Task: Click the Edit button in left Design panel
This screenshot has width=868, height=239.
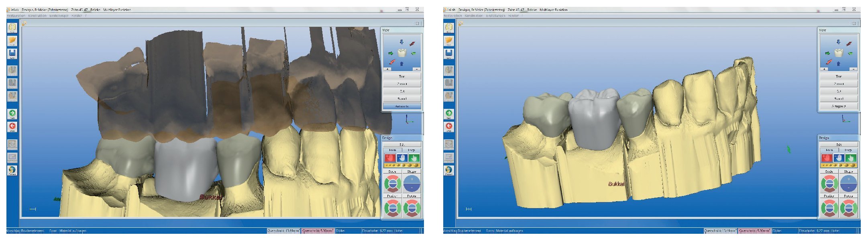Action: (402, 144)
